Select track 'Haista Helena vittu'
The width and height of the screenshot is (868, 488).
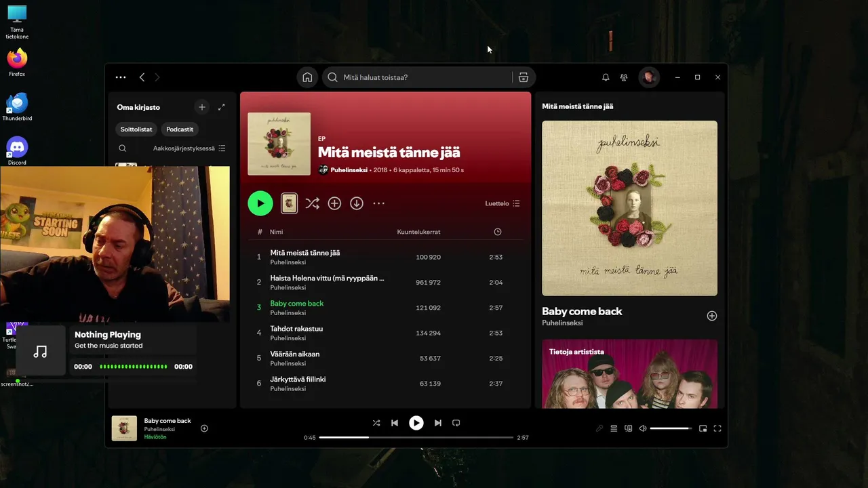(x=385, y=282)
